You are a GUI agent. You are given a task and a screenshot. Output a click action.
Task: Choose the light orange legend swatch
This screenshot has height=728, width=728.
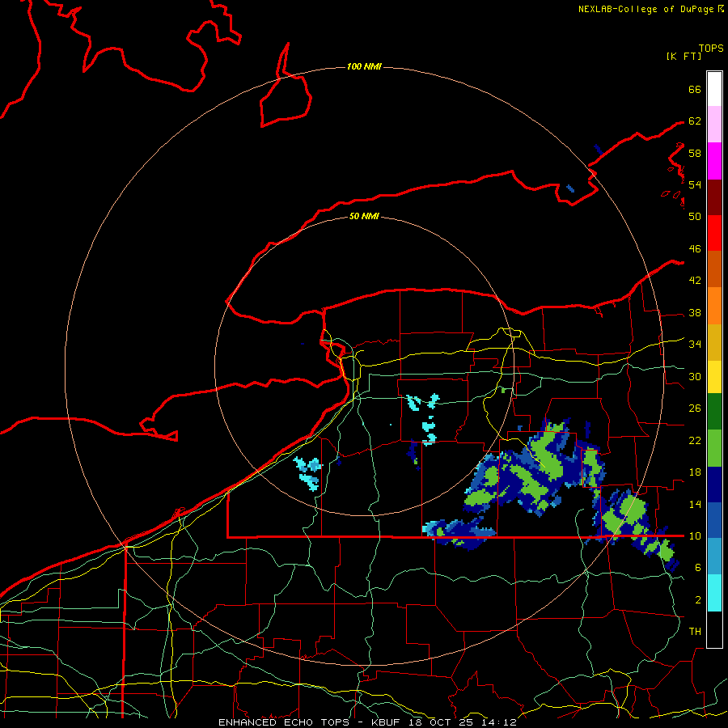coord(714,306)
